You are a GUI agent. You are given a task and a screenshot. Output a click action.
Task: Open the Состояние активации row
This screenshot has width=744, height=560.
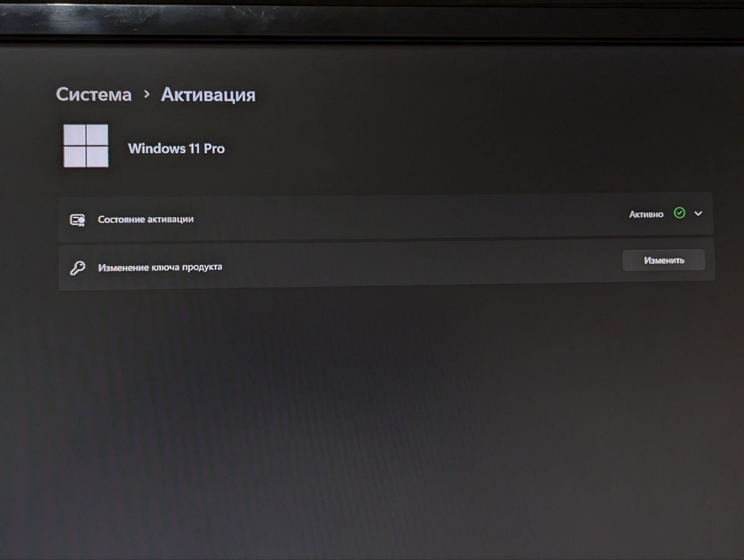pyautogui.click(x=386, y=217)
